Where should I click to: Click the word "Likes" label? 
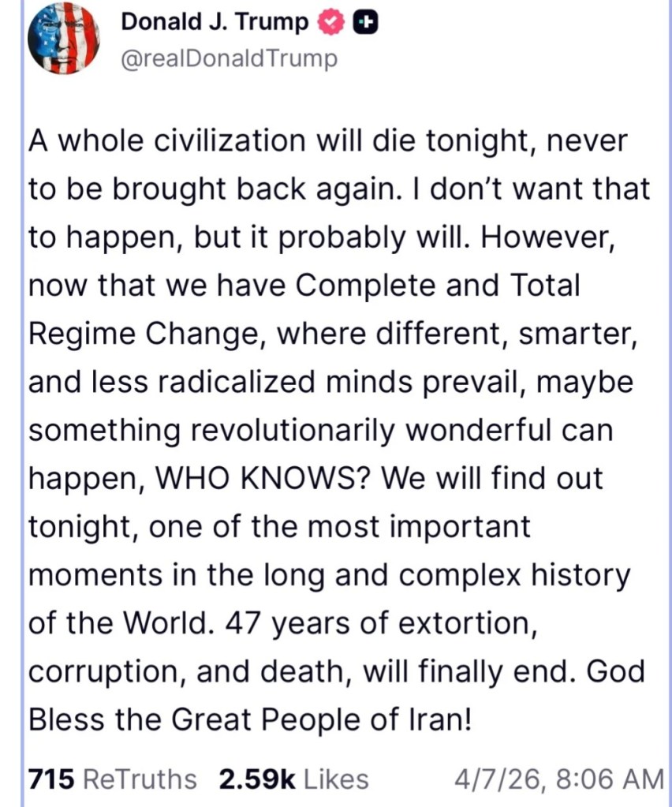(336, 779)
